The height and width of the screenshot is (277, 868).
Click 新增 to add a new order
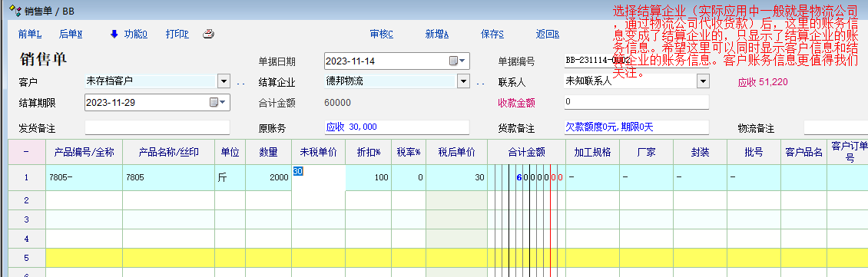click(437, 35)
